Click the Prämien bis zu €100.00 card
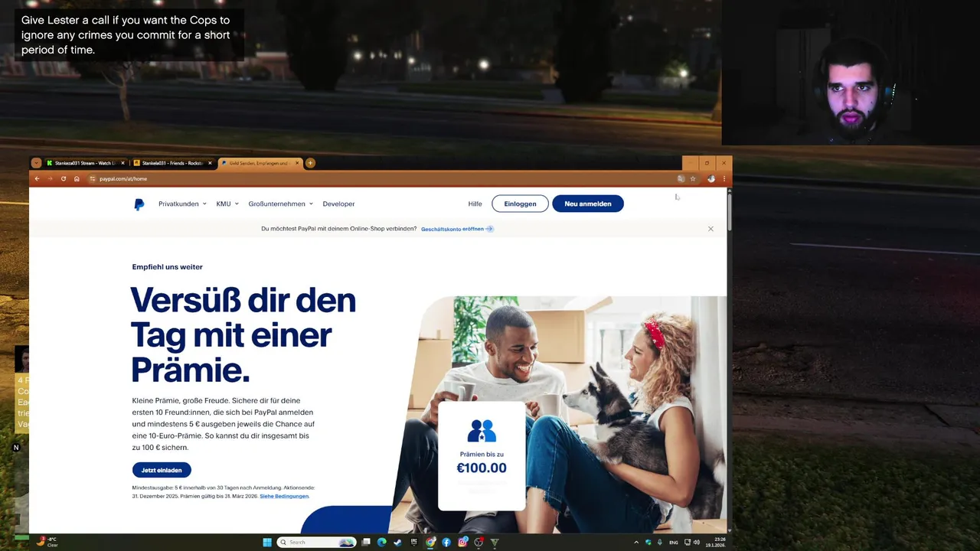This screenshot has width=980, height=551. [x=482, y=456]
